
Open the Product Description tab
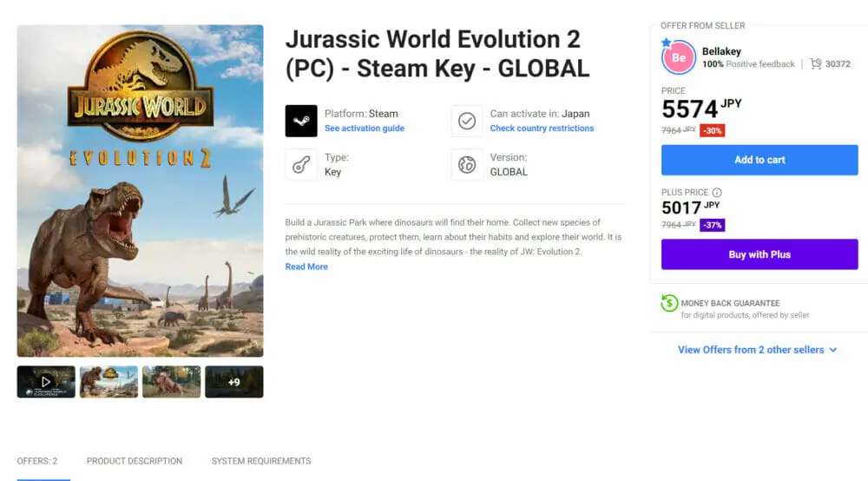point(135,461)
